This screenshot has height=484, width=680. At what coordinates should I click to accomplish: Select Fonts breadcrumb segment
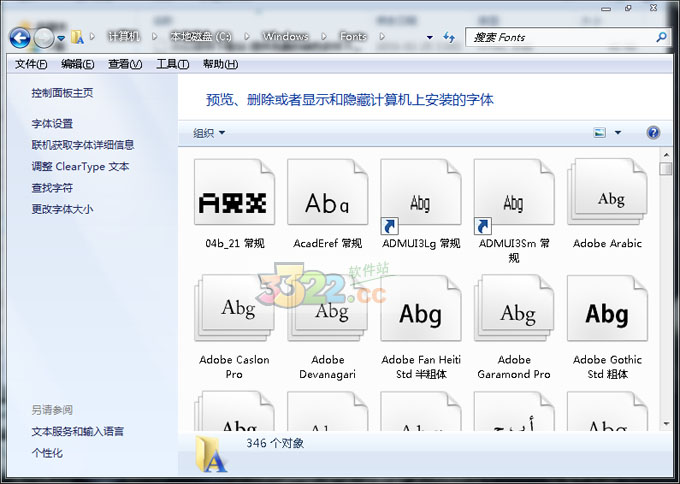(353, 36)
